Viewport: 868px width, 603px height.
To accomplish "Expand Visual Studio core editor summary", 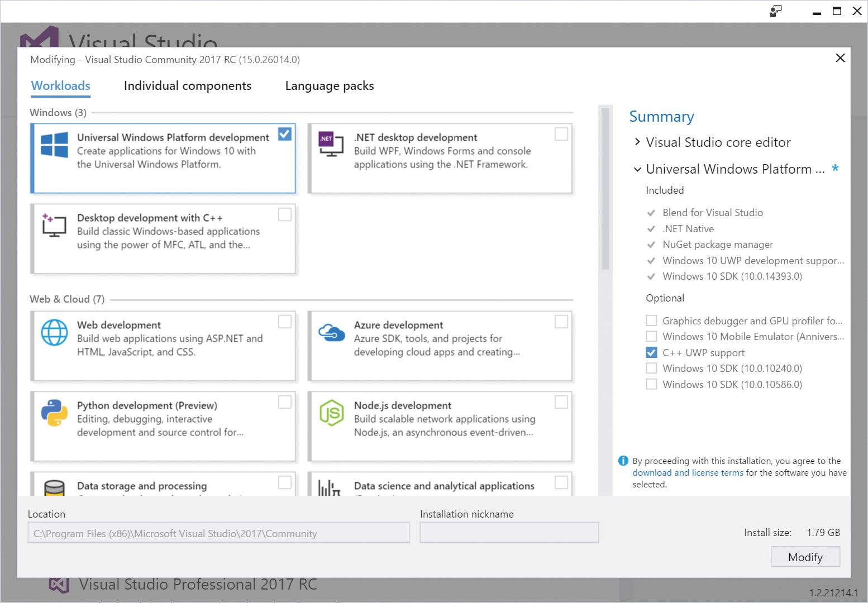I will coord(637,142).
